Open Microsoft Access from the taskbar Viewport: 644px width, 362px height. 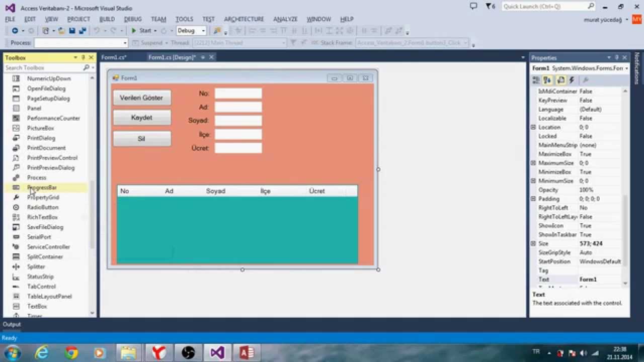point(247,352)
